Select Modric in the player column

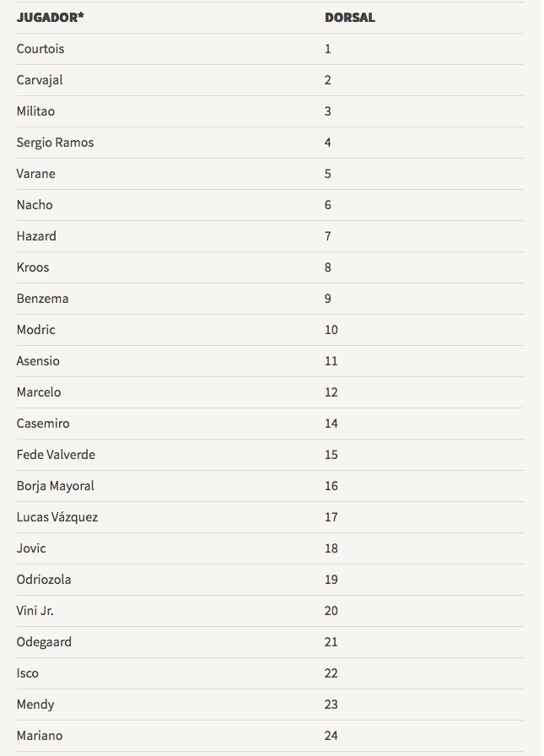(35, 330)
